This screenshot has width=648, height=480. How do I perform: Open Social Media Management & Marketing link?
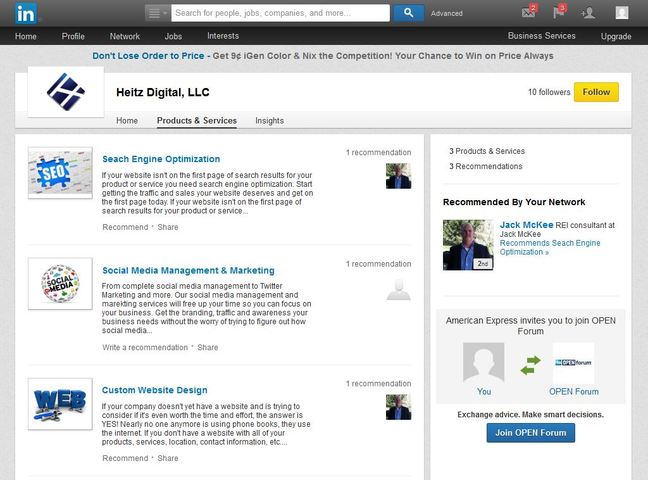point(188,270)
